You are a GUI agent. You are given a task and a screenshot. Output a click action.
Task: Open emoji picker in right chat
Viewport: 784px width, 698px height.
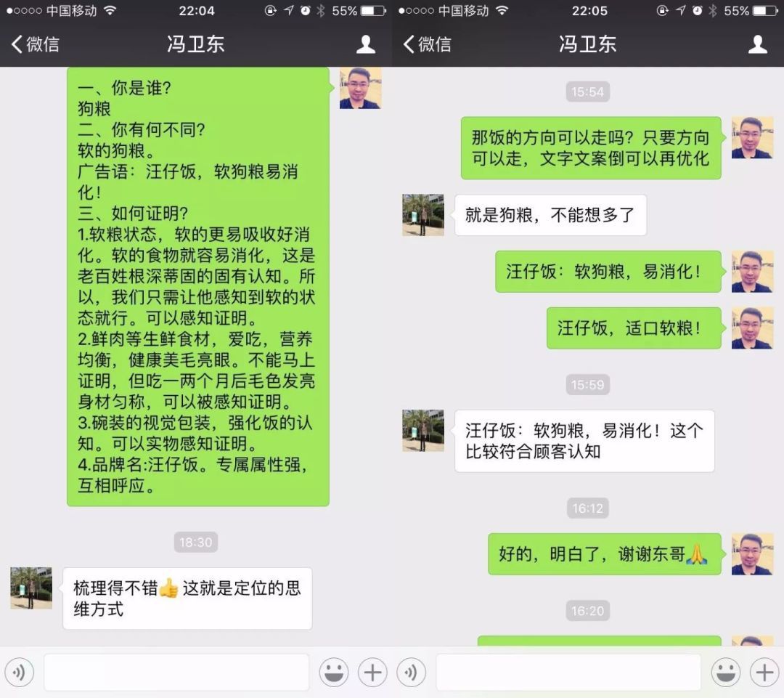click(x=725, y=672)
